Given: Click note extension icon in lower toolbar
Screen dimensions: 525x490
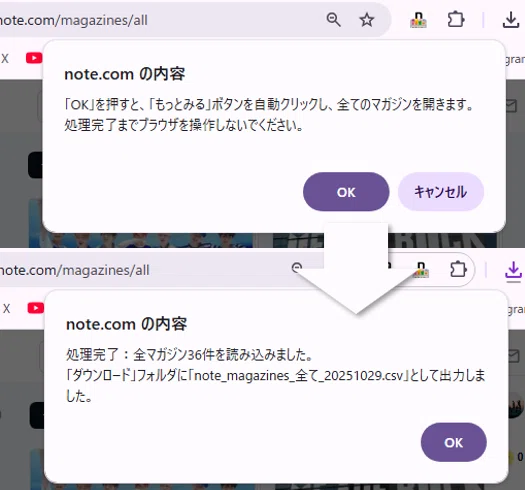Looking at the screenshot, I should pyautogui.click(x=421, y=270).
